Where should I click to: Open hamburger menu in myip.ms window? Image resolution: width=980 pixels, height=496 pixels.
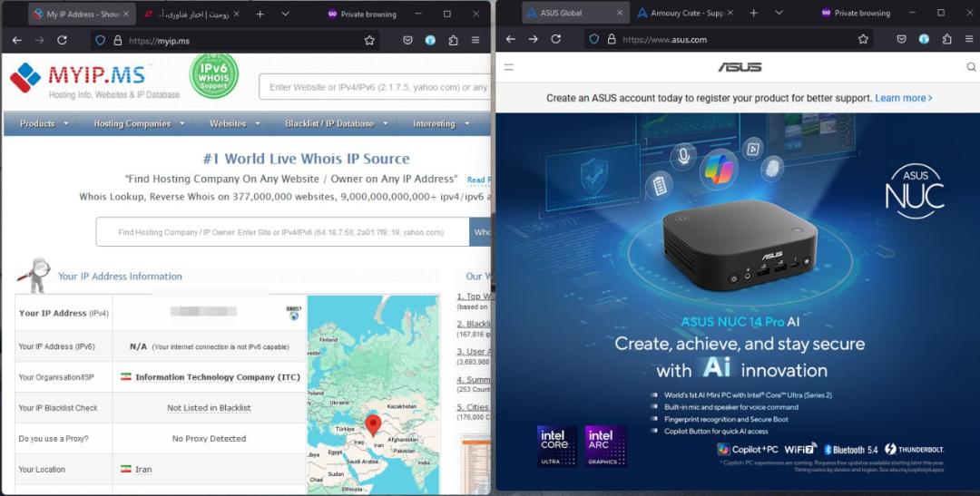[x=475, y=40]
